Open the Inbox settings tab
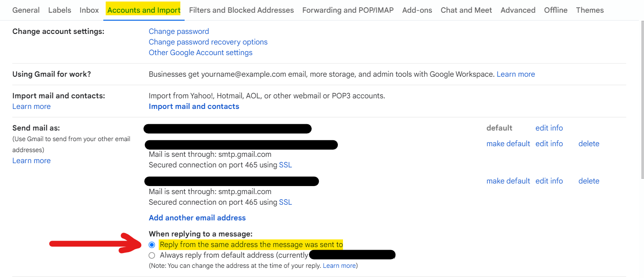The image size is (644, 278). tap(89, 10)
